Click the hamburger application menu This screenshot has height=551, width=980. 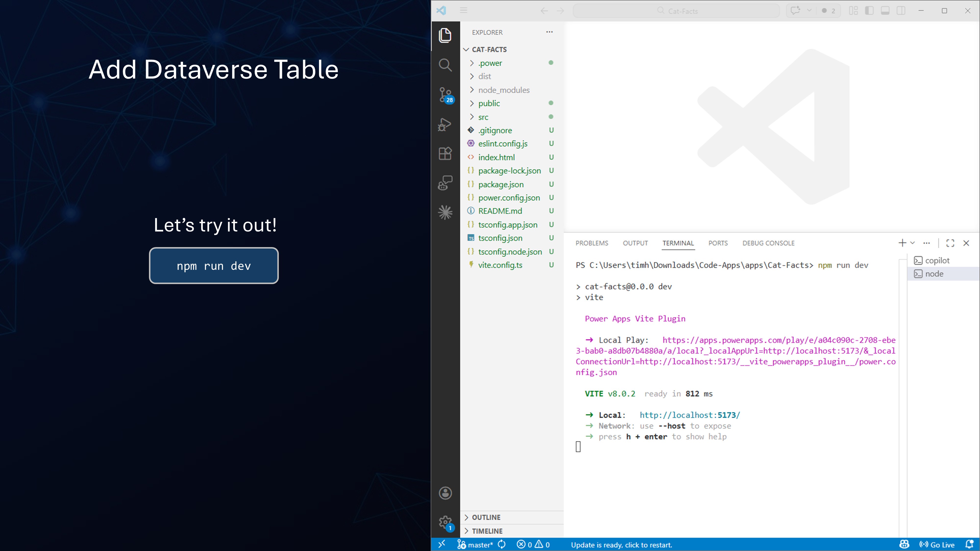point(463,11)
